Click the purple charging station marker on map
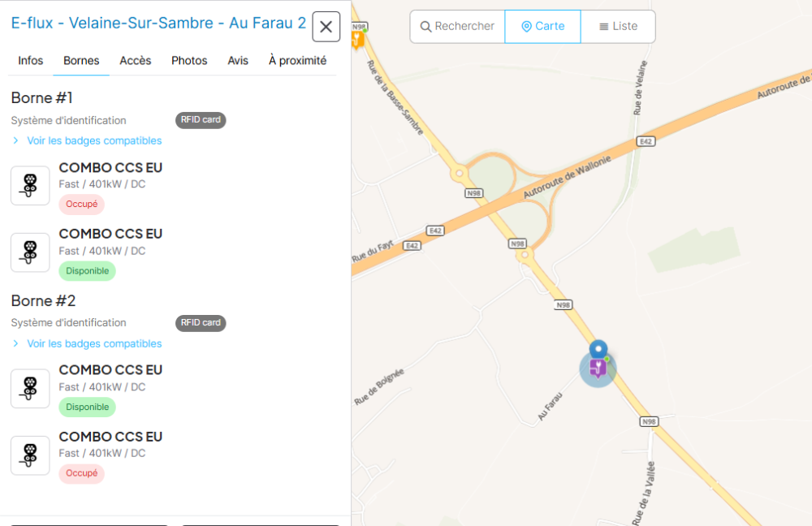The height and width of the screenshot is (526, 812). tap(598, 369)
